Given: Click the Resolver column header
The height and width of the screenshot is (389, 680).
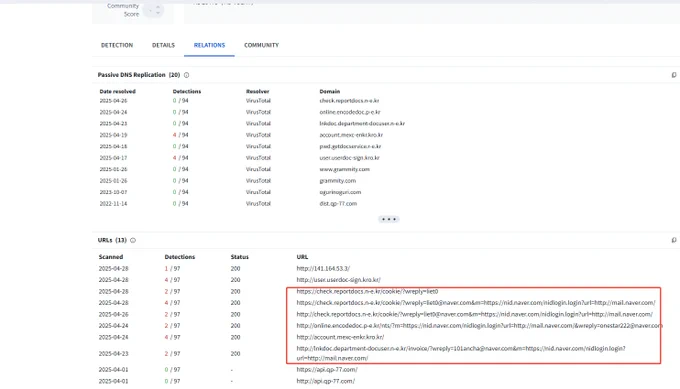Looking at the screenshot, I should (x=258, y=92).
